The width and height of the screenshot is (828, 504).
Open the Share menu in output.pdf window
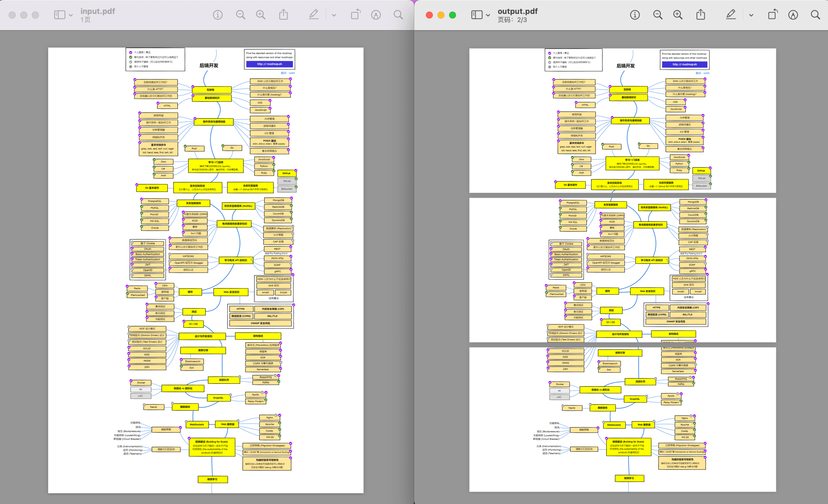[x=701, y=15]
